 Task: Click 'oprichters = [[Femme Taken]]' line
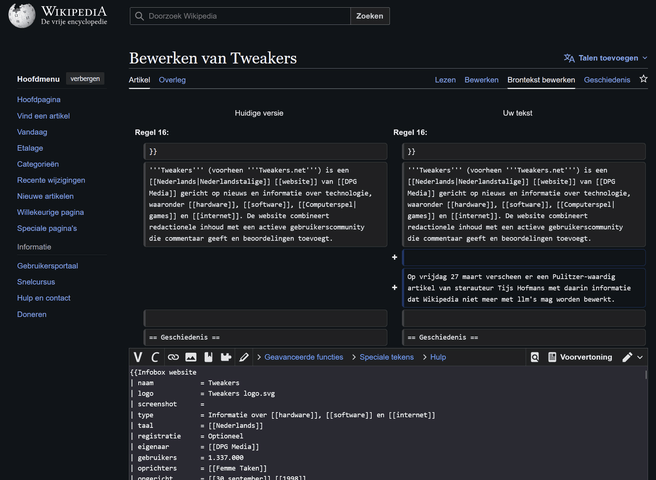[198, 468]
